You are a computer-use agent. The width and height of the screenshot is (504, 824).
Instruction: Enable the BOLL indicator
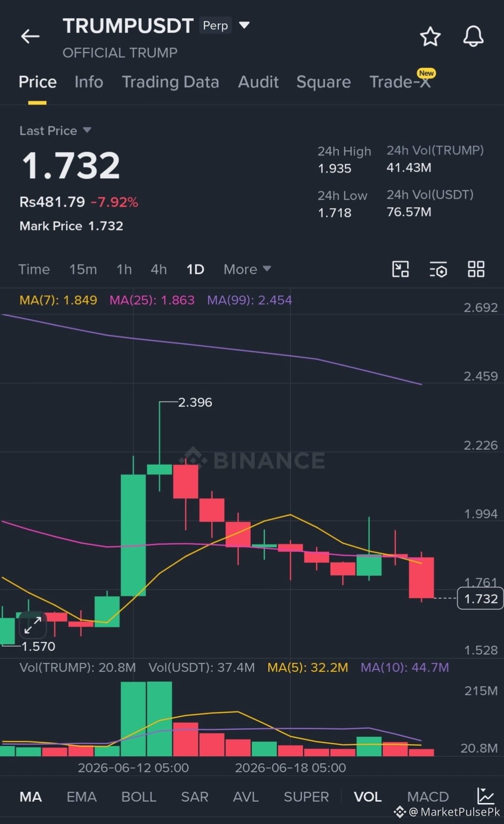point(139,796)
